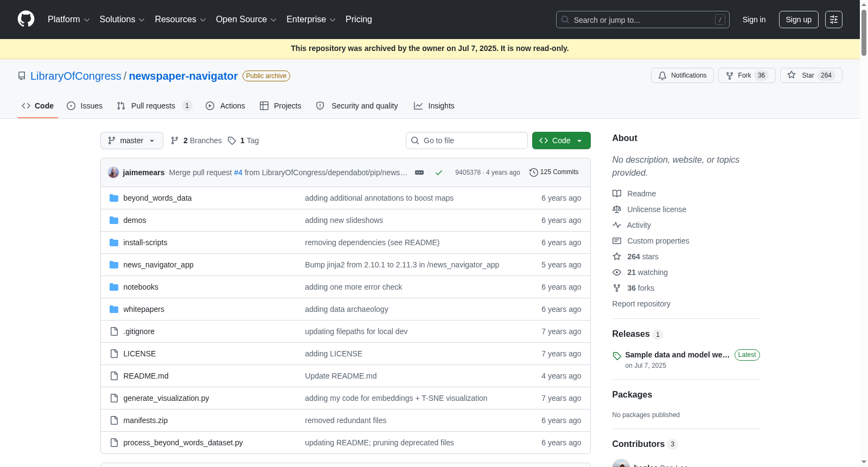Screen dimensions: 868x467
Task: Click the eye icon next to 21 watching
Action: click(x=617, y=272)
